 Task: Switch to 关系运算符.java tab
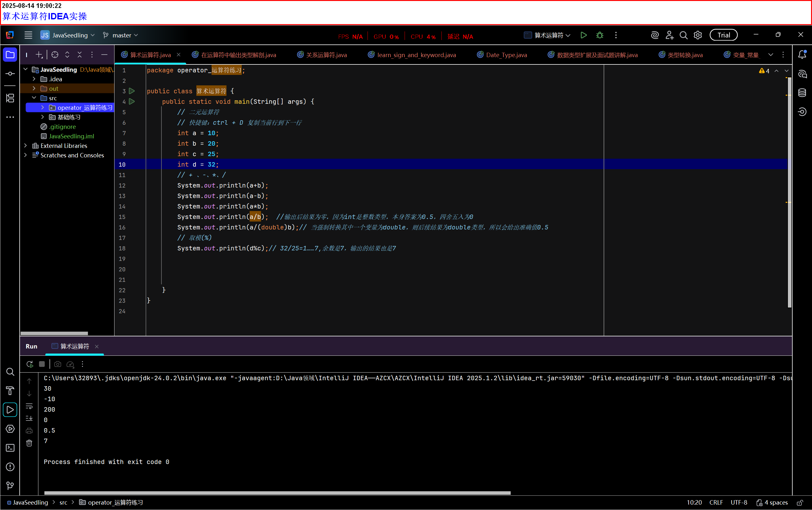(322, 55)
